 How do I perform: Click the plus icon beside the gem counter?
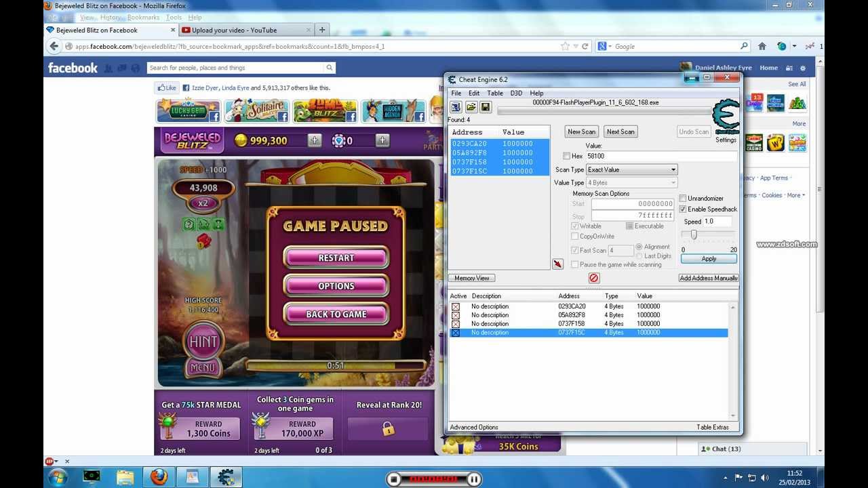tap(382, 140)
